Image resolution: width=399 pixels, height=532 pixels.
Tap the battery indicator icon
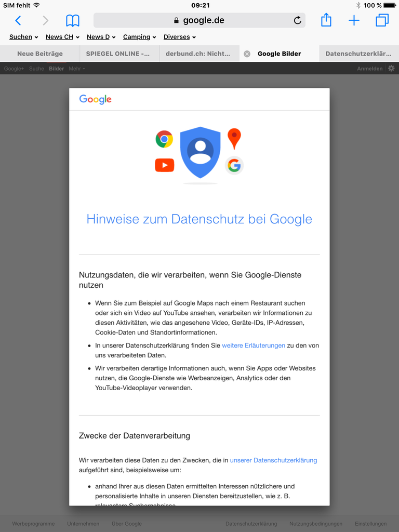(390, 5)
